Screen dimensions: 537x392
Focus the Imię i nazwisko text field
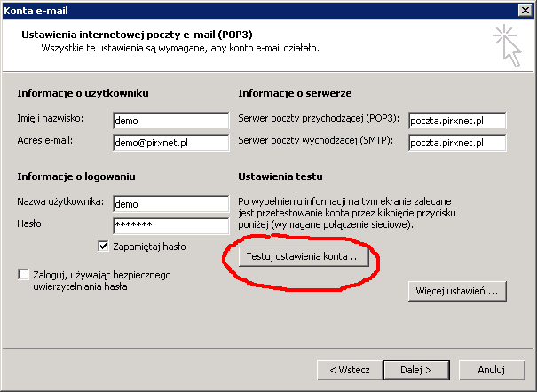pos(171,121)
